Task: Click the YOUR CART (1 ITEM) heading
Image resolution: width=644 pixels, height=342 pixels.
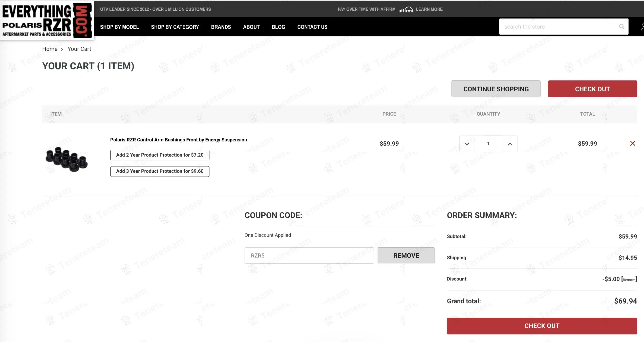Action: (x=88, y=66)
